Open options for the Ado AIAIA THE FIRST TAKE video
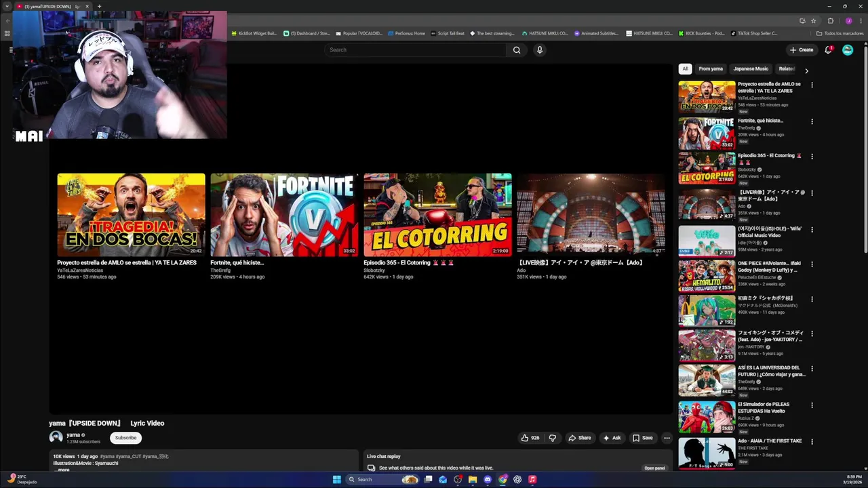Screen dimensions: 868x488 (x=812, y=441)
